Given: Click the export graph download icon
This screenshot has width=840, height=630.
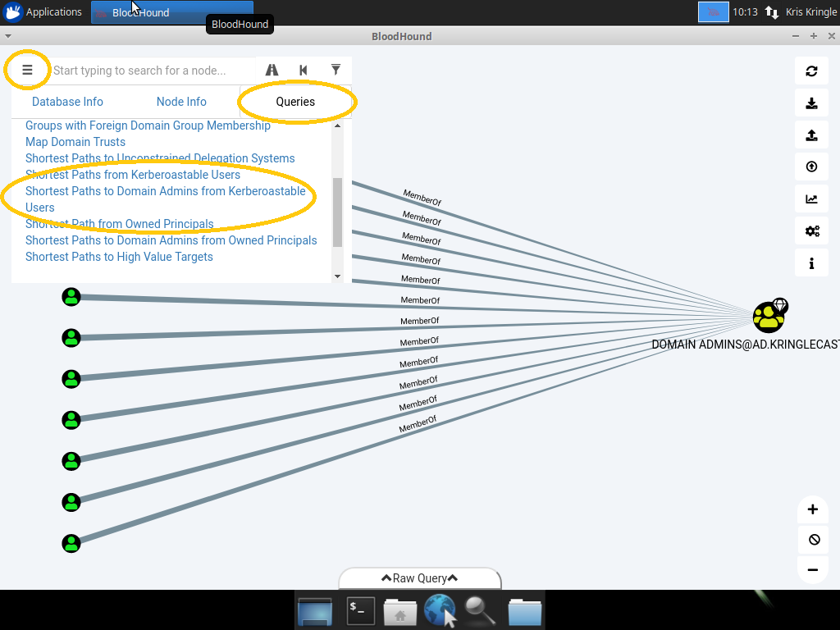Looking at the screenshot, I should (x=811, y=103).
